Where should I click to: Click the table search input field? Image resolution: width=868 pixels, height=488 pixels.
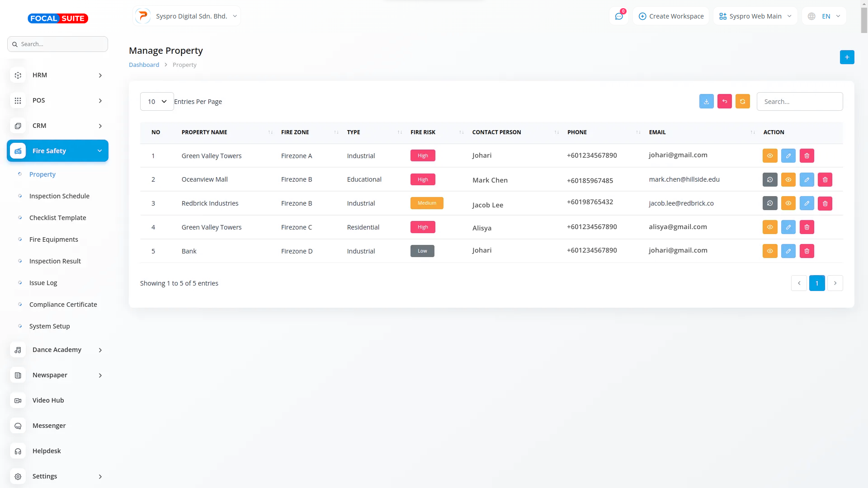tap(799, 101)
